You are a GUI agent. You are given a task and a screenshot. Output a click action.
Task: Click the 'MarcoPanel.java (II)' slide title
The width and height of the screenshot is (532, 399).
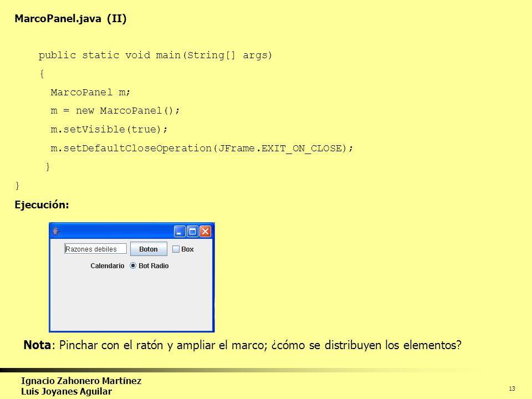coord(70,18)
